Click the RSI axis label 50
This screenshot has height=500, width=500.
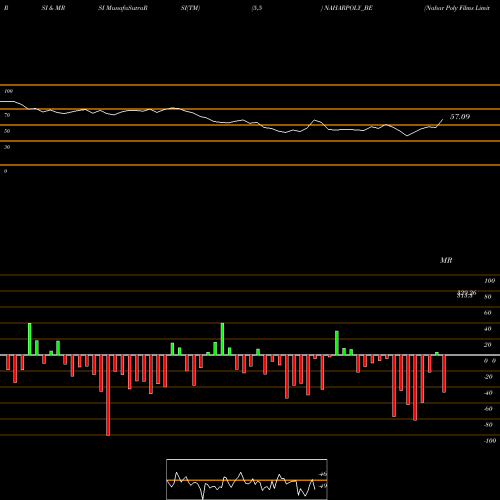click(7, 131)
